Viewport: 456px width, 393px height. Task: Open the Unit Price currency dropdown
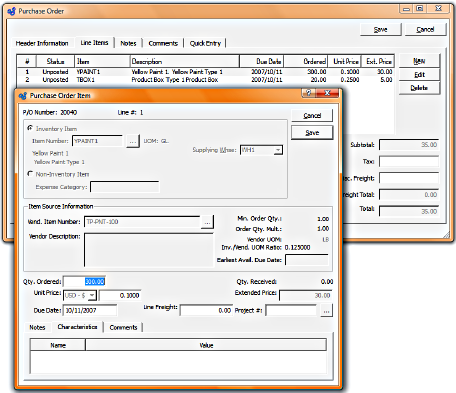92,295
